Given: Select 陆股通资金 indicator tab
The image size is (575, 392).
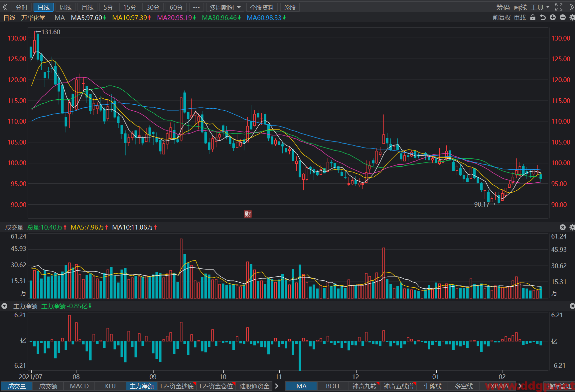Looking at the screenshot, I should click(x=254, y=386).
